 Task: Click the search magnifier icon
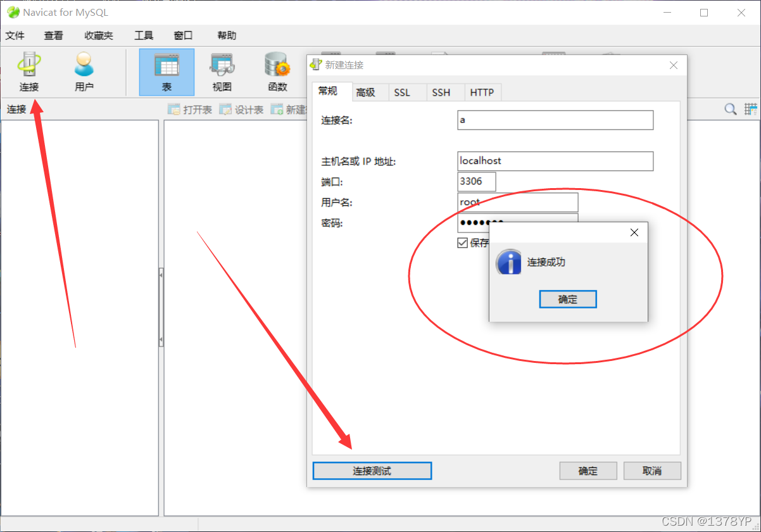point(730,110)
